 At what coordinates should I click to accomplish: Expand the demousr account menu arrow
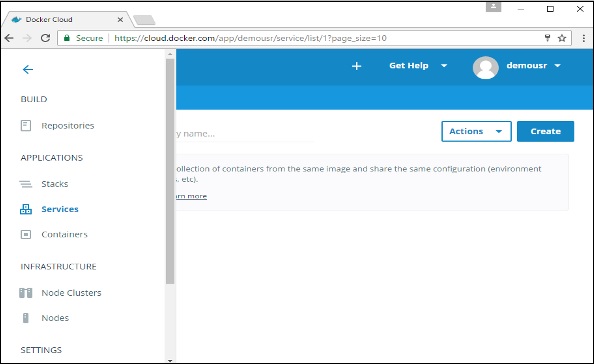click(558, 66)
